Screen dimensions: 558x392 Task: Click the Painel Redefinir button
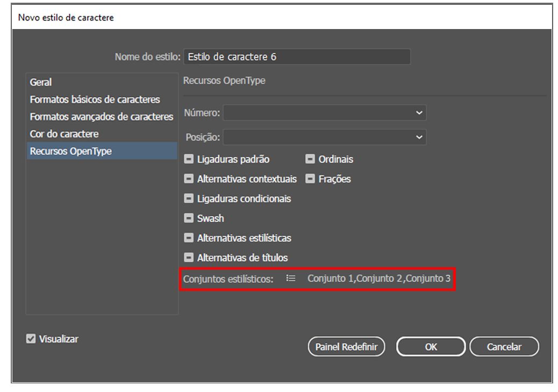tap(346, 346)
